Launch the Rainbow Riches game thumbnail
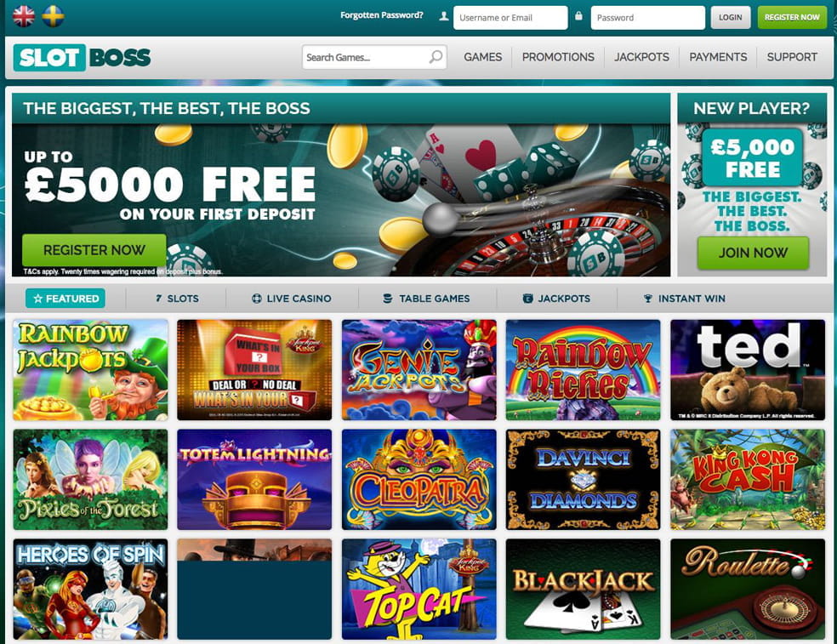The height and width of the screenshot is (644, 837). (x=583, y=370)
